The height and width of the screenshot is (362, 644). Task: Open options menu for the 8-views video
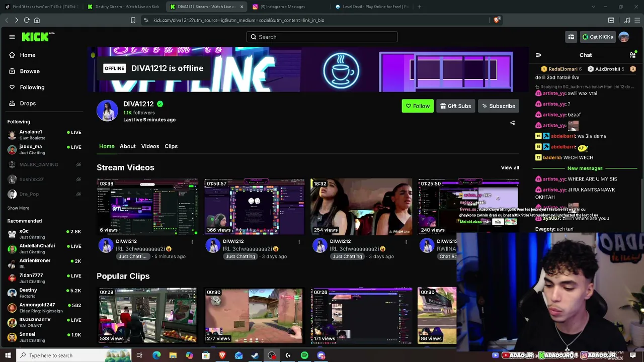192,242
